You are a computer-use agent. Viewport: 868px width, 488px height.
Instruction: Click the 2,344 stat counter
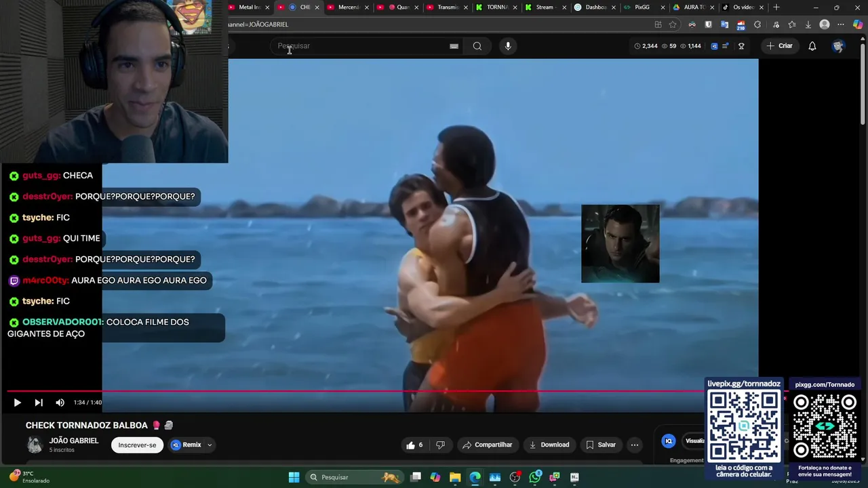click(x=646, y=46)
